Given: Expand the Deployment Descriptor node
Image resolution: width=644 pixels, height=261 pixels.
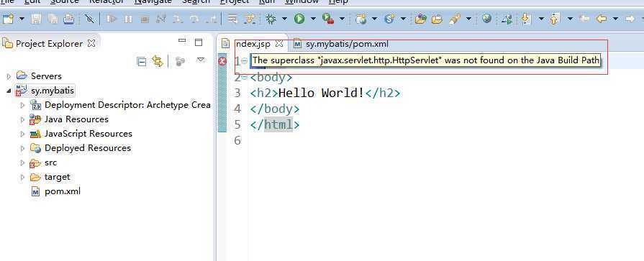Looking at the screenshot, I should point(23,105).
